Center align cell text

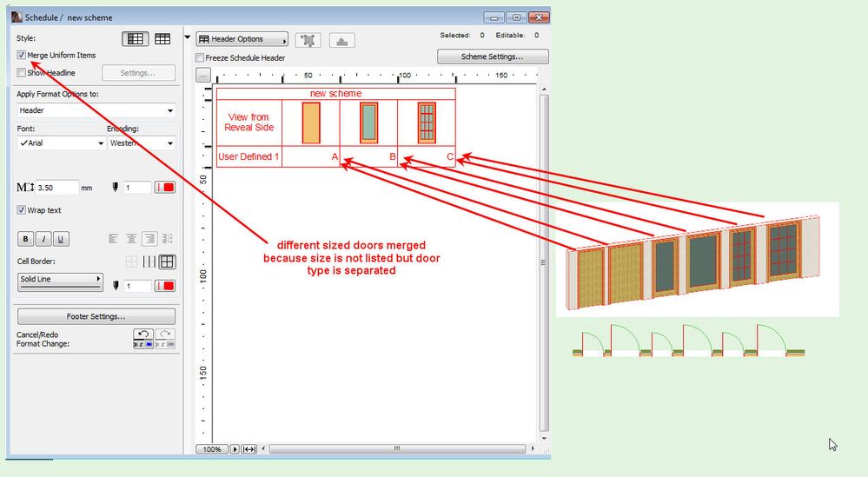tap(131, 239)
